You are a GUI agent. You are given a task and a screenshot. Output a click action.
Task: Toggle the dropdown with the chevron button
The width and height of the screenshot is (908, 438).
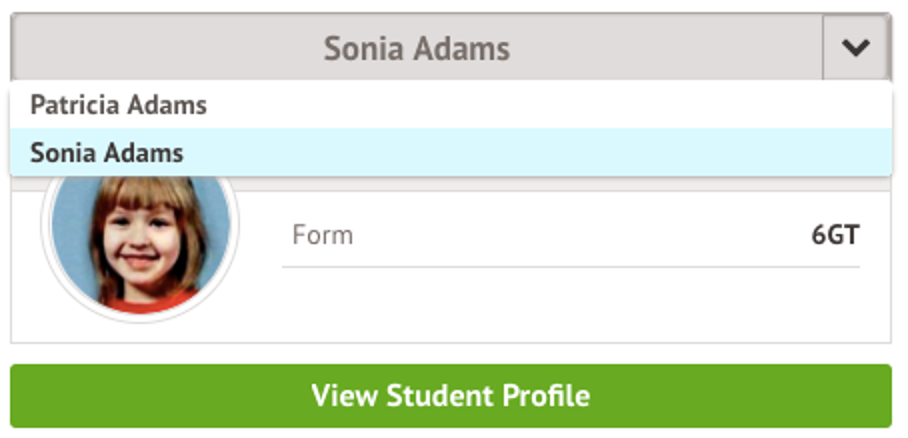[855, 48]
